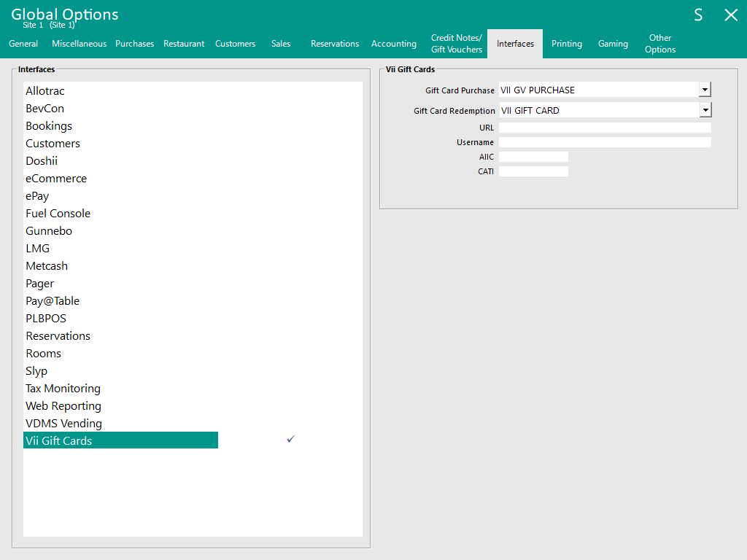Image resolution: width=747 pixels, height=560 pixels.
Task: Open the VII GV PURCHASE combo box
Action: click(x=598, y=90)
